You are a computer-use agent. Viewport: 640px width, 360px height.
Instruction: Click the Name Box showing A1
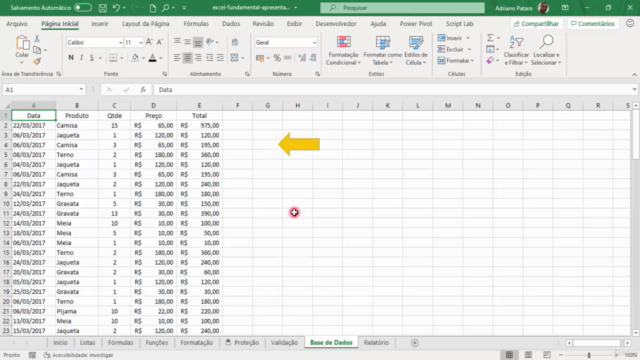(x=44, y=89)
